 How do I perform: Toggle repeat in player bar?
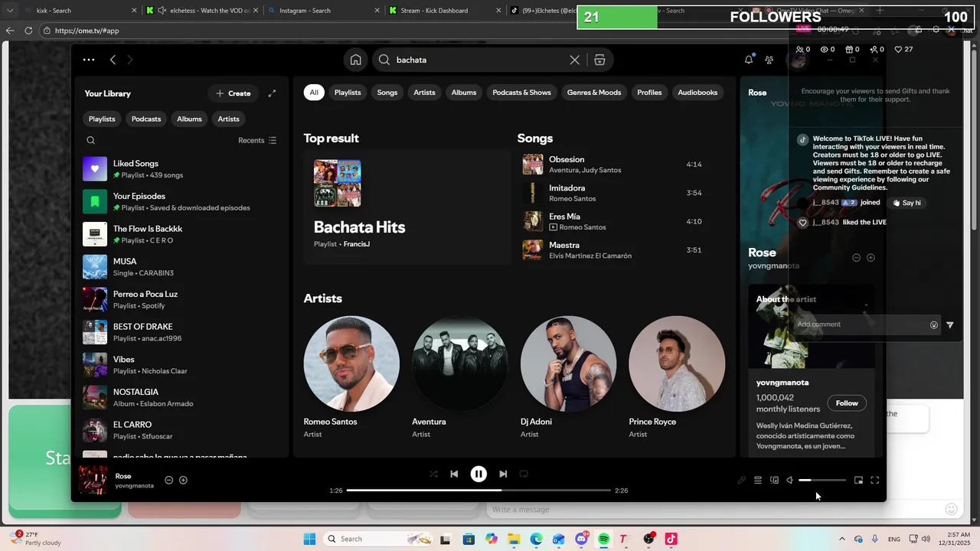[524, 474]
